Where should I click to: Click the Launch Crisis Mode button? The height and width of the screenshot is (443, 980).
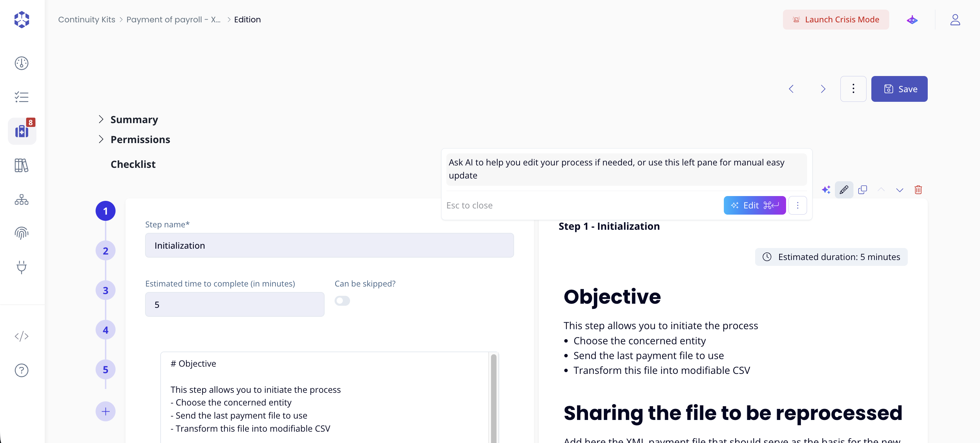pos(836,19)
